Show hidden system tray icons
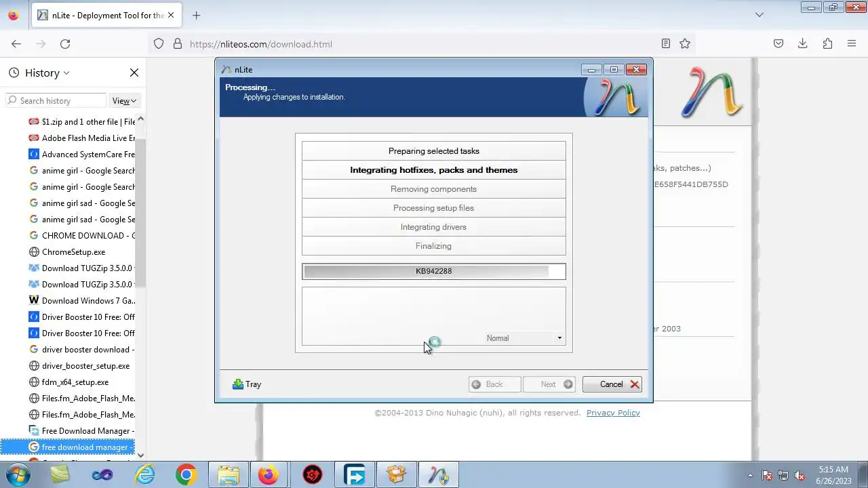This screenshot has height=488, width=868. click(x=750, y=475)
